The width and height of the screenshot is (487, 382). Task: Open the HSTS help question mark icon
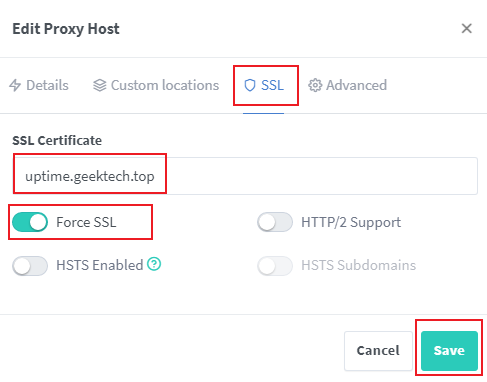(154, 264)
